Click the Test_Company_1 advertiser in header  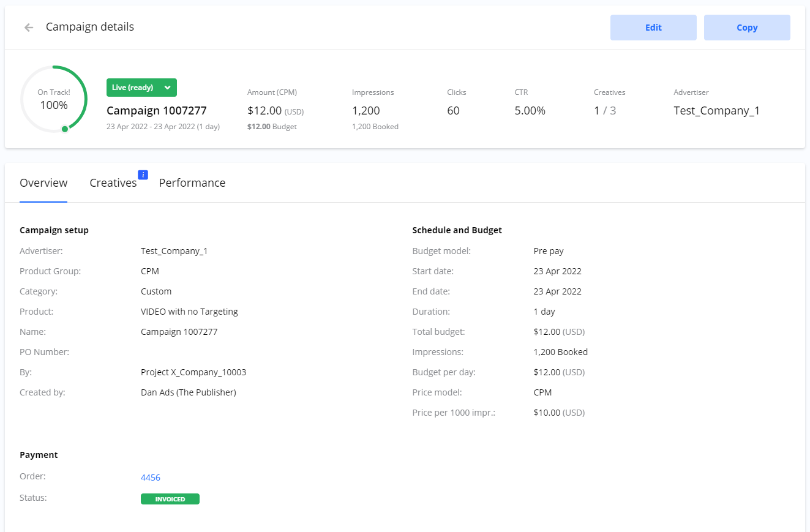[716, 111]
